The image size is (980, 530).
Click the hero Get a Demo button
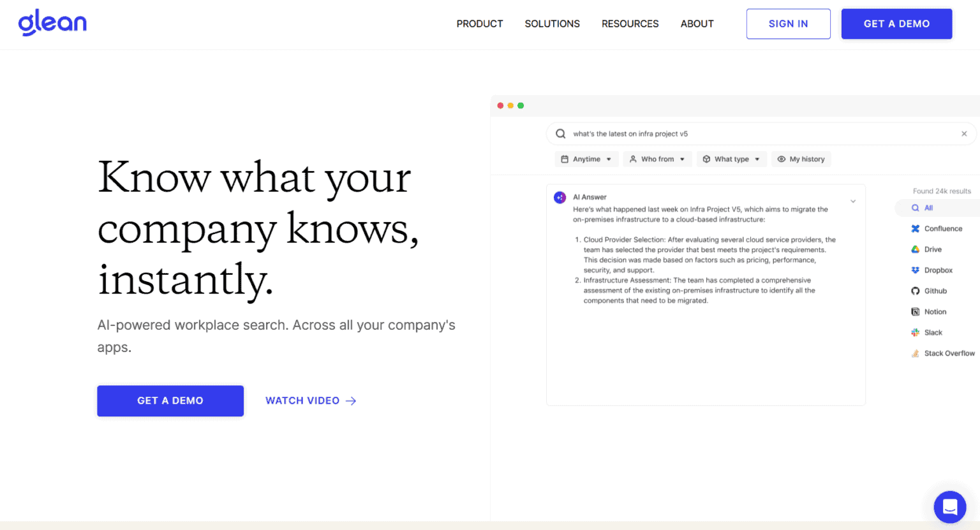coord(170,401)
